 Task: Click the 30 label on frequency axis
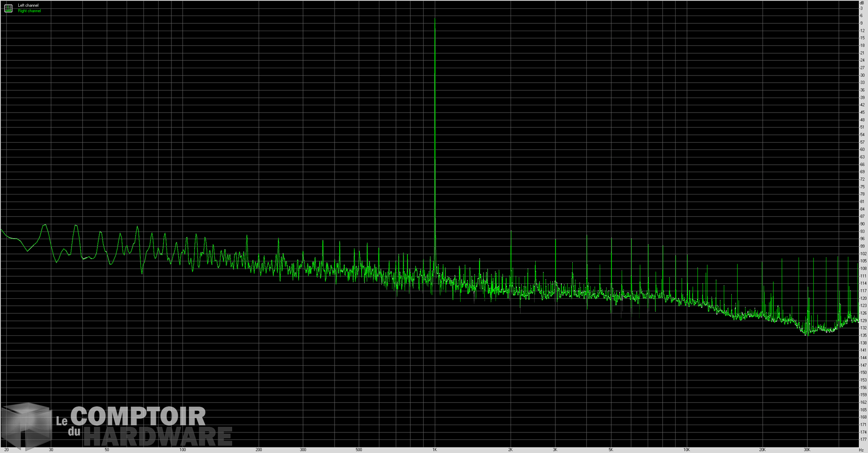(51, 450)
